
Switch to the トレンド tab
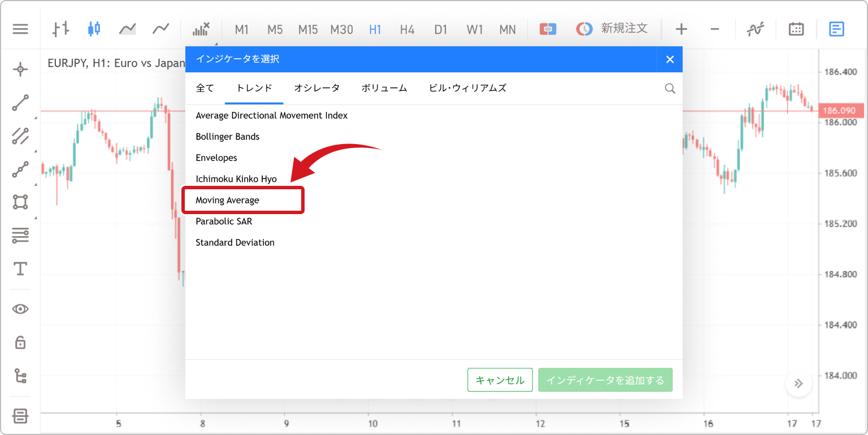(254, 88)
